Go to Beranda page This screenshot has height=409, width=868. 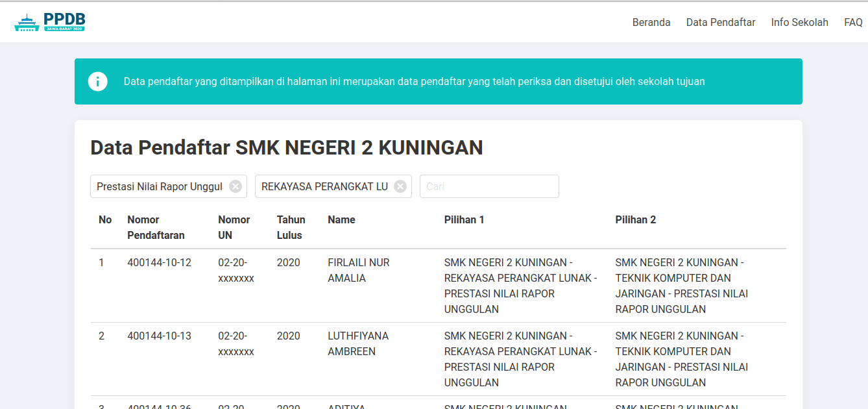pos(651,22)
